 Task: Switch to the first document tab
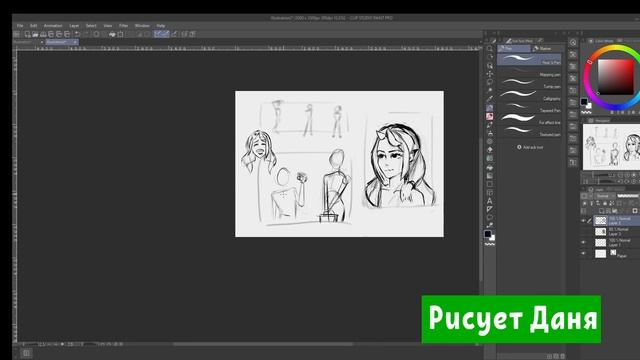click(28, 42)
